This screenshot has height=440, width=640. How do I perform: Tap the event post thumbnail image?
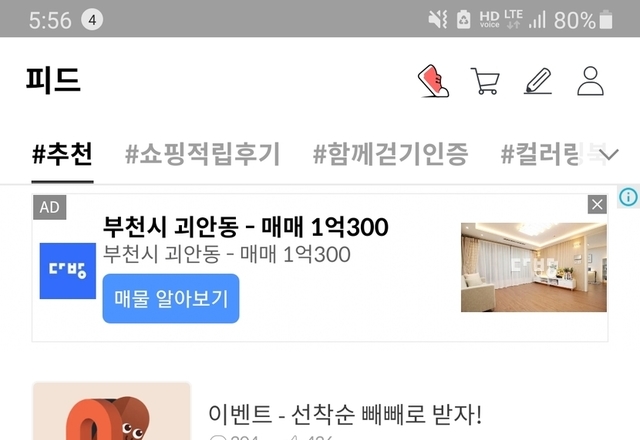[111, 411]
